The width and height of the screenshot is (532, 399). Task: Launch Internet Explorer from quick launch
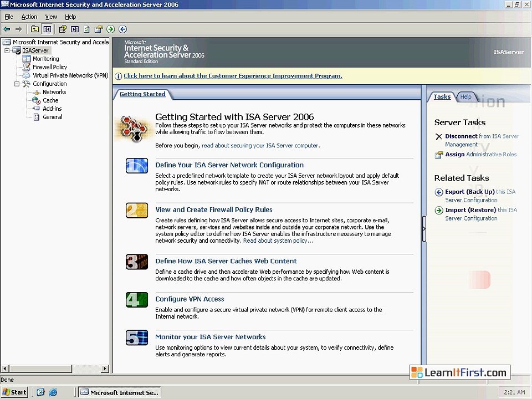pyautogui.click(x=53, y=392)
